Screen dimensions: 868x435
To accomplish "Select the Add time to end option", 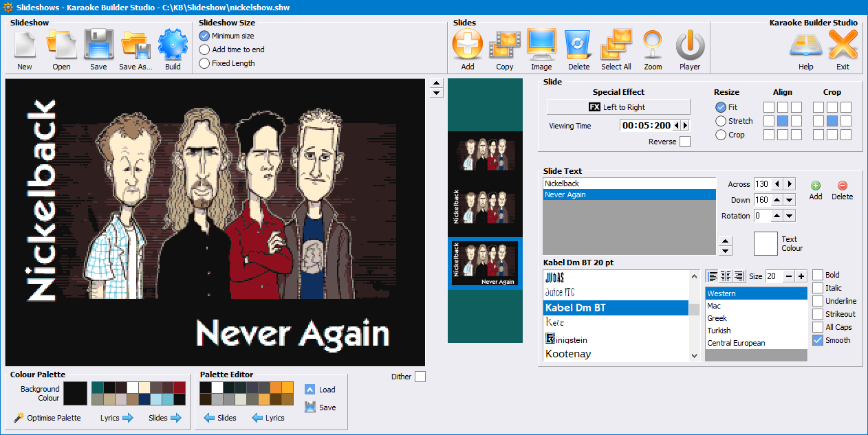I will click(x=204, y=49).
